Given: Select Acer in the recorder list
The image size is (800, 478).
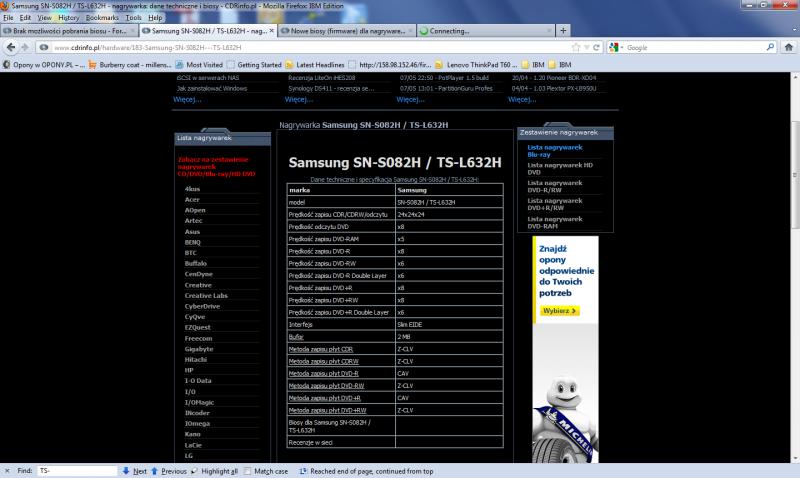Looking at the screenshot, I should coord(192,199).
